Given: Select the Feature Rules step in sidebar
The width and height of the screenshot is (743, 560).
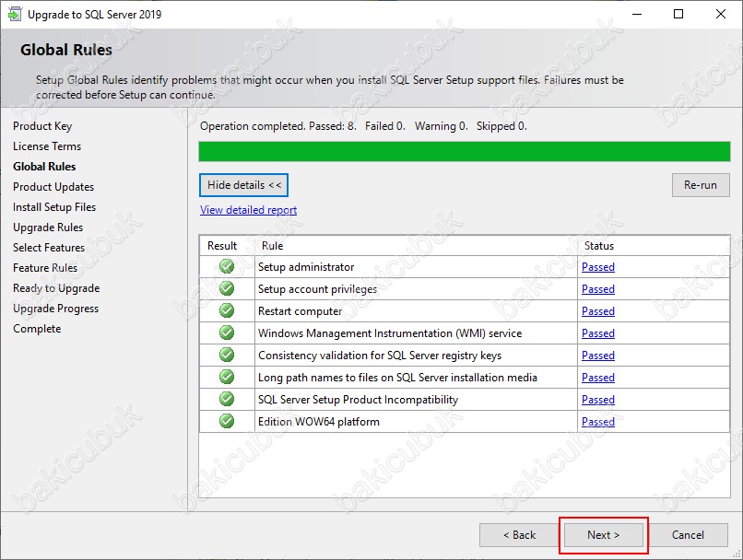Looking at the screenshot, I should [x=45, y=268].
